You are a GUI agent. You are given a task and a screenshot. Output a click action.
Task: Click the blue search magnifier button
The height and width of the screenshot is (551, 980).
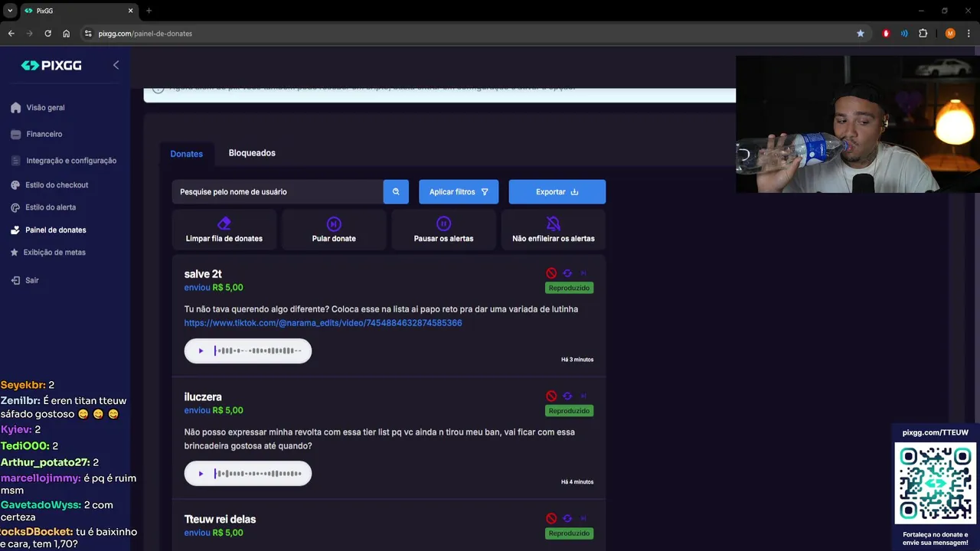pyautogui.click(x=396, y=191)
